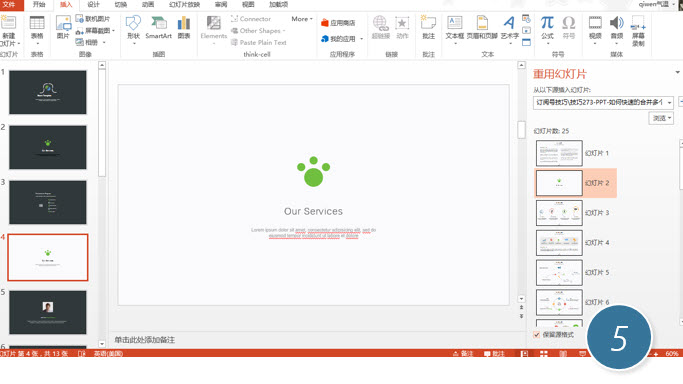Screen dimensions: 683x384
Task: Go to previous slide using double-up arrow
Action: 521,307
